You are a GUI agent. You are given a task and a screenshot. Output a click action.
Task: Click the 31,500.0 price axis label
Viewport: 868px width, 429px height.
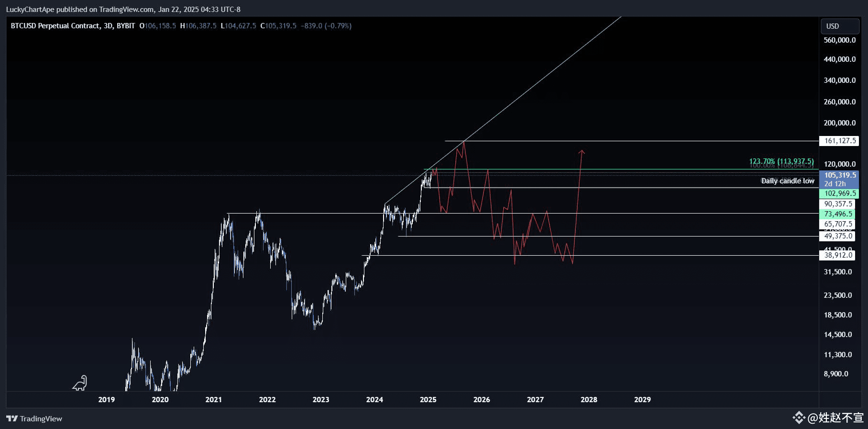tap(838, 272)
